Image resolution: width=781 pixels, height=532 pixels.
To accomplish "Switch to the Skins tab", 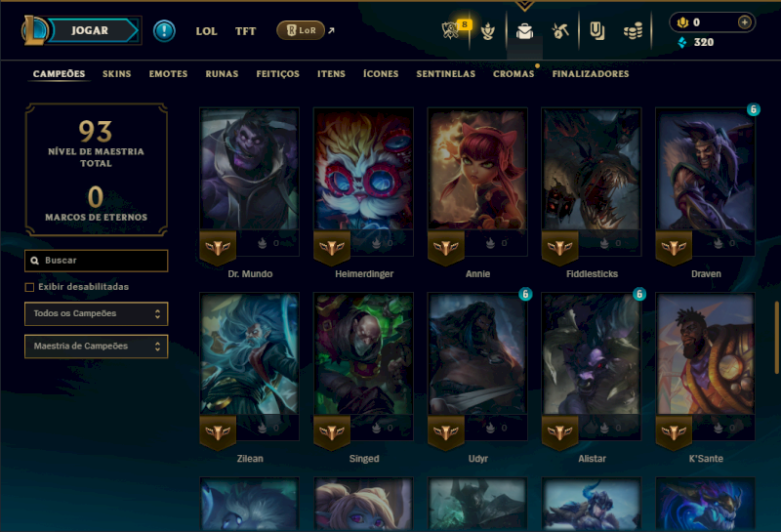I will click(x=116, y=74).
